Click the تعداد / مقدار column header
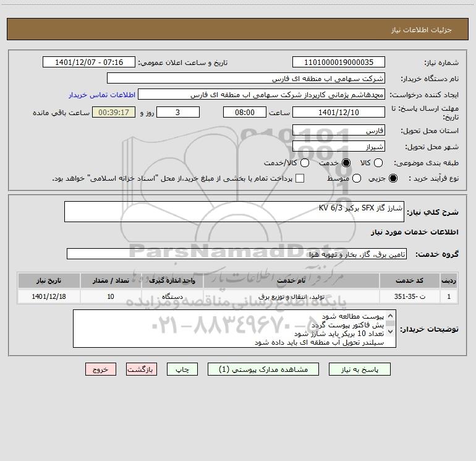This screenshot has height=461, width=476. pos(111,280)
